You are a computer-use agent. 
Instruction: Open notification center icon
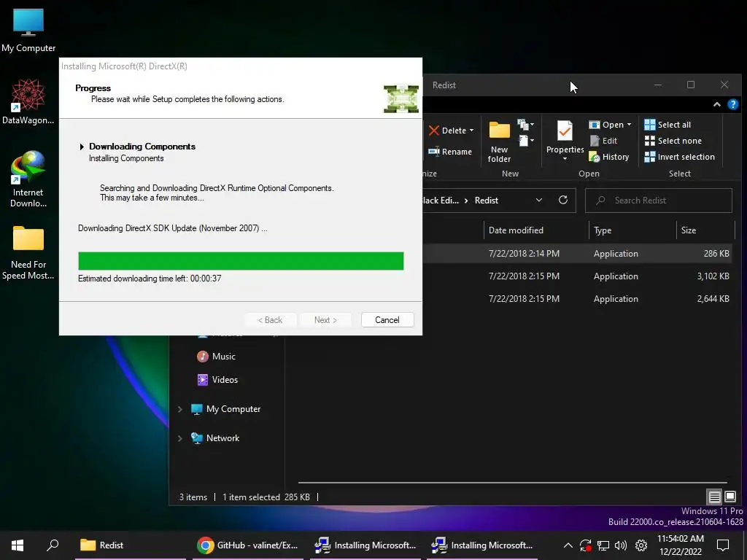[x=723, y=545]
